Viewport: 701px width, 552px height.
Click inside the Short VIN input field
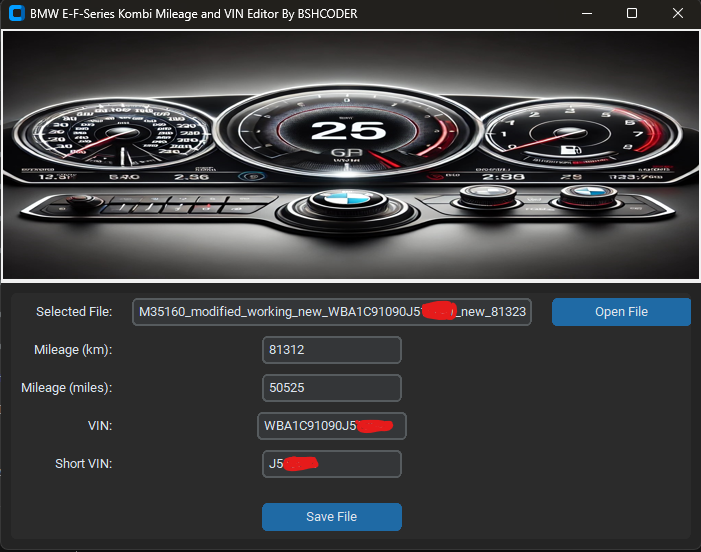tap(331, 464)
